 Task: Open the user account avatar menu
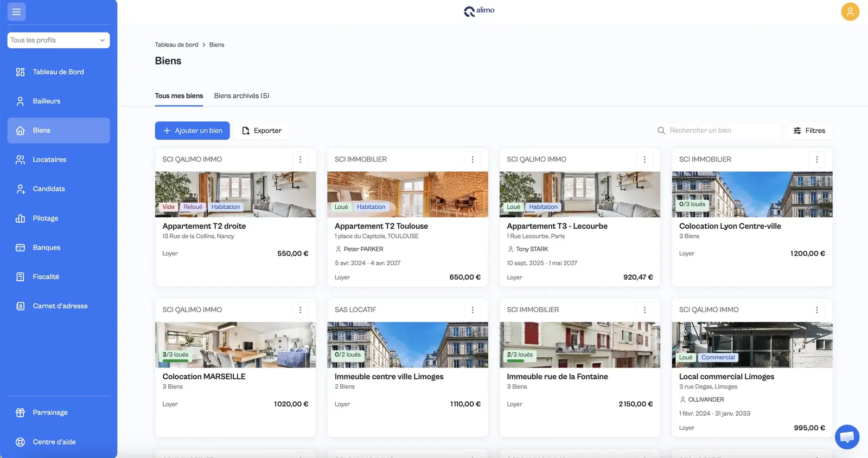[850, 11]
